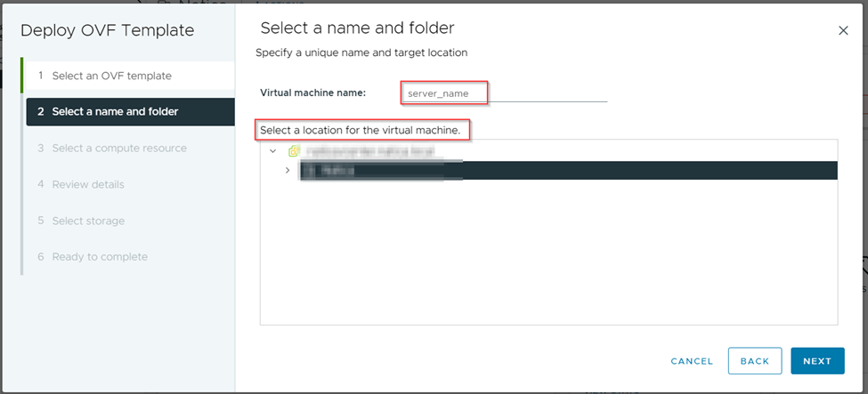
Task: Close the Deploy OVF Template dialog
Action: coord(843,31)
